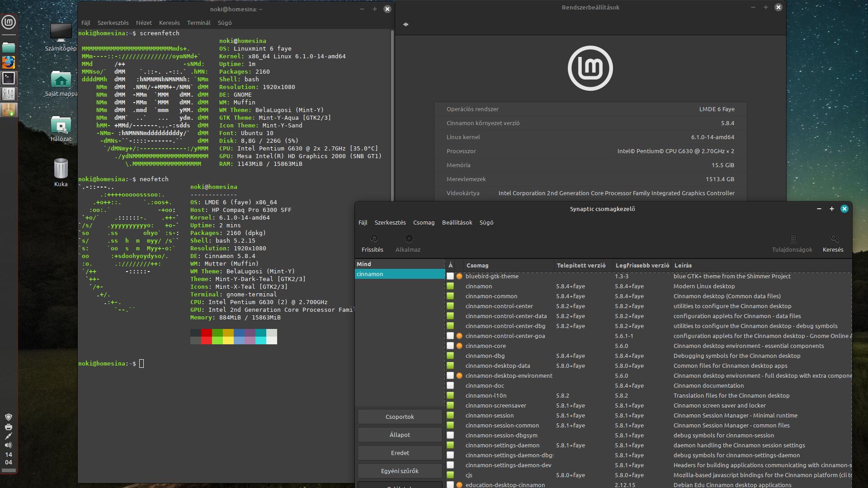Switch to system settings via the panel mixer icon

(x=9, y=94)
